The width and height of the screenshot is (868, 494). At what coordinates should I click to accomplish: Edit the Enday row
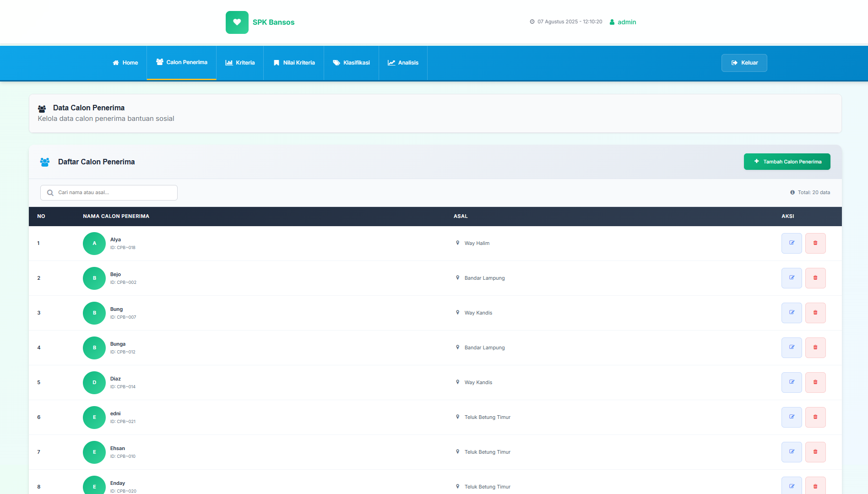[792, 485]
